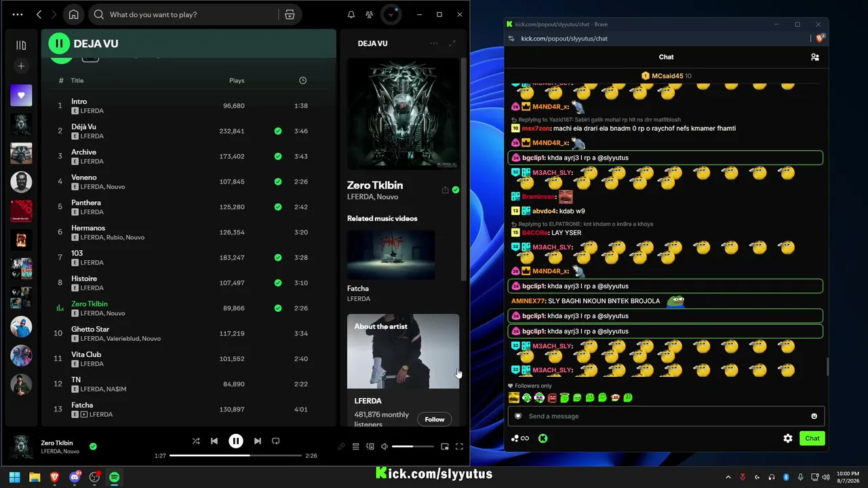Toggle liked checkmark for Histoire
This screenshot has width=868, height=488.
tap(278, 283)
